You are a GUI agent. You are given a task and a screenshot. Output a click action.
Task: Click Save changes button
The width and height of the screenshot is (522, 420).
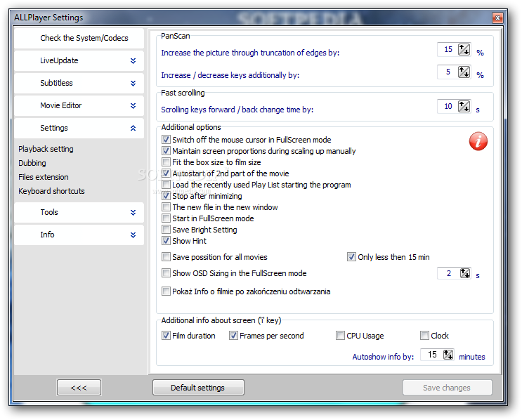click(x=447, y=388)
